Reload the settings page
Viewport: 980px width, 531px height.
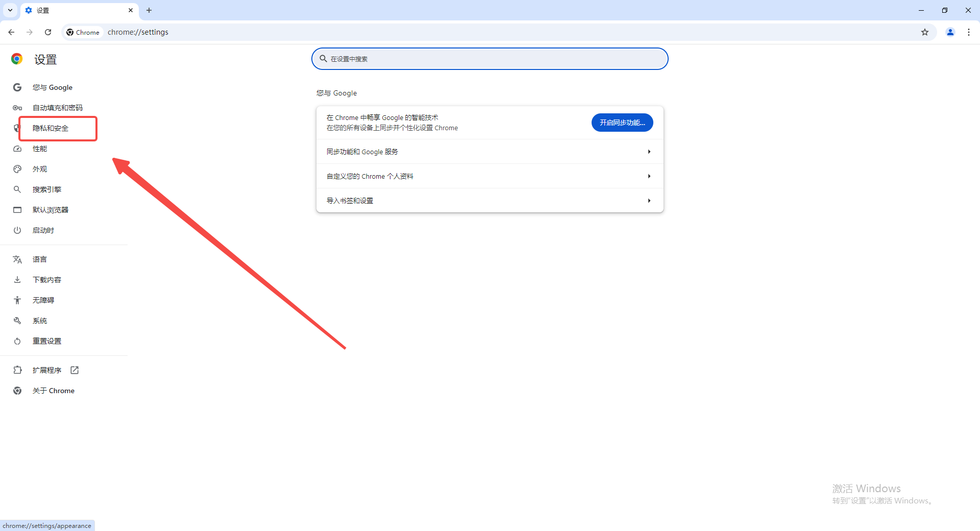[x=48, y=32]
